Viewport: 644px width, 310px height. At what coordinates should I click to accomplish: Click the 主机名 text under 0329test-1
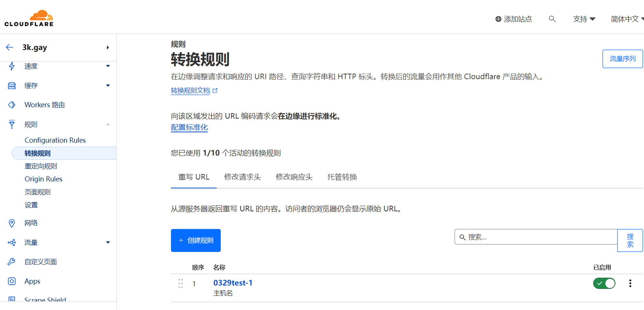[x=223, y=293]
